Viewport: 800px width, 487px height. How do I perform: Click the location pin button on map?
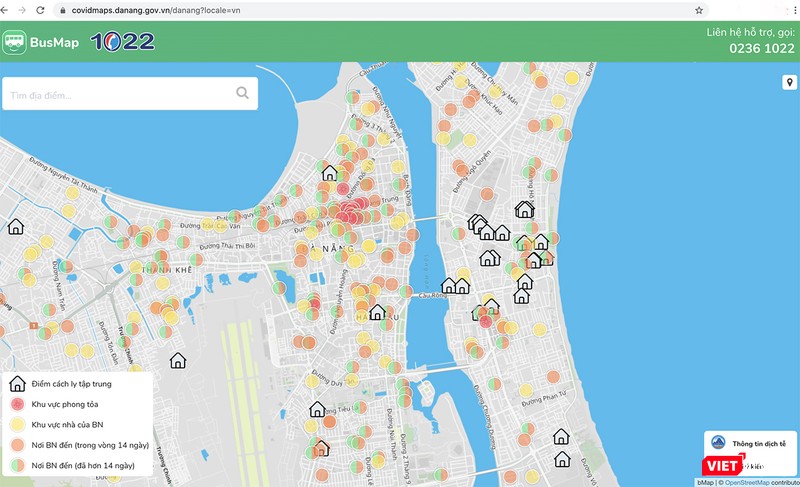788,82
